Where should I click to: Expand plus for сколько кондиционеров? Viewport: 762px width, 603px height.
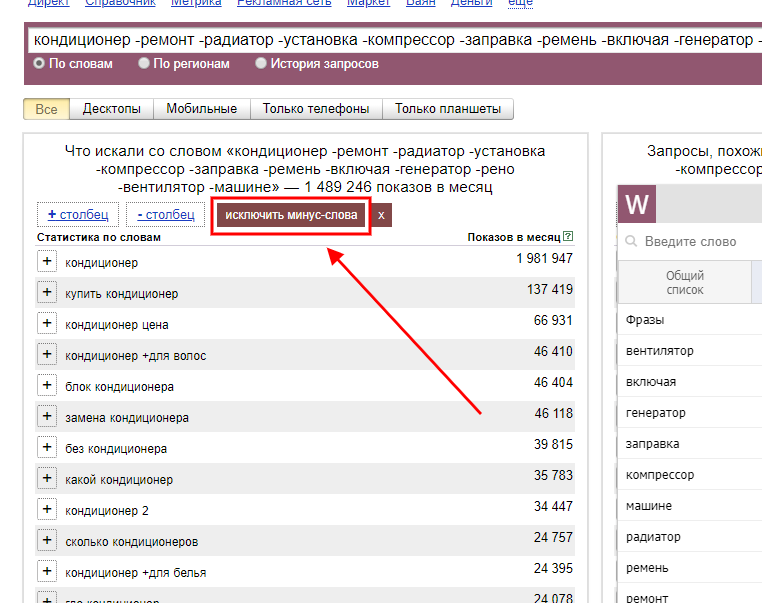click(x=47, y=541)
